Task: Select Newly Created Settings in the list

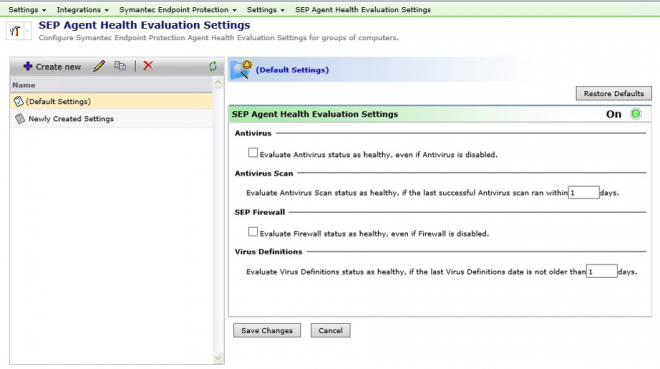Action: (x=111, y=119)
